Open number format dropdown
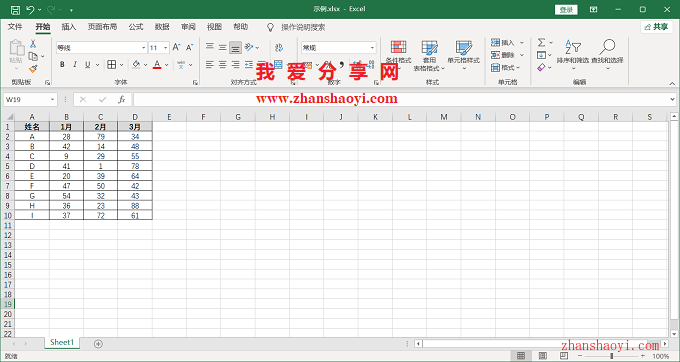Screen dimensions: 680x362 pyautogui.click(x=372, y=48)
